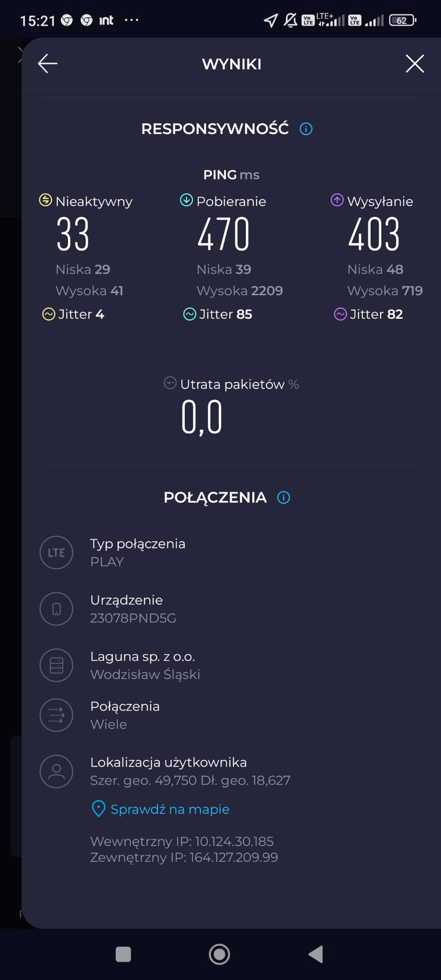Screen dimensions: 441x980
Task: Tap the Pobieranie download ping icon
Action: 186,200
